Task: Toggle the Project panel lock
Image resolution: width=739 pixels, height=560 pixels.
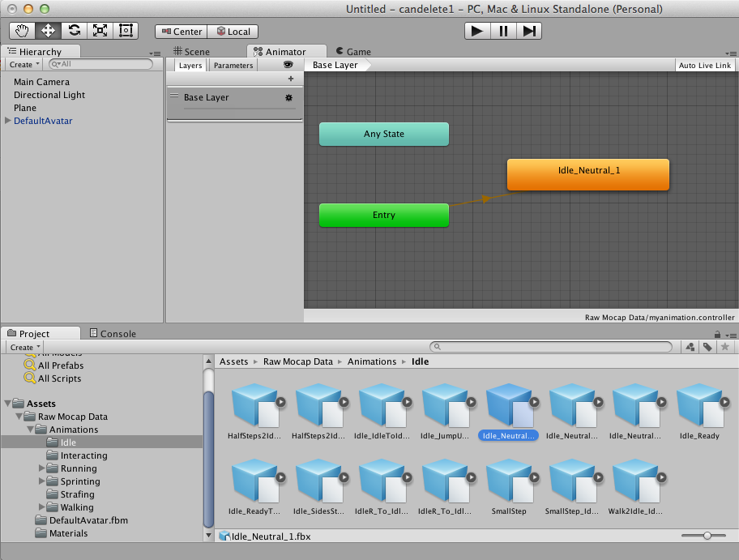Action: (717, 334)
